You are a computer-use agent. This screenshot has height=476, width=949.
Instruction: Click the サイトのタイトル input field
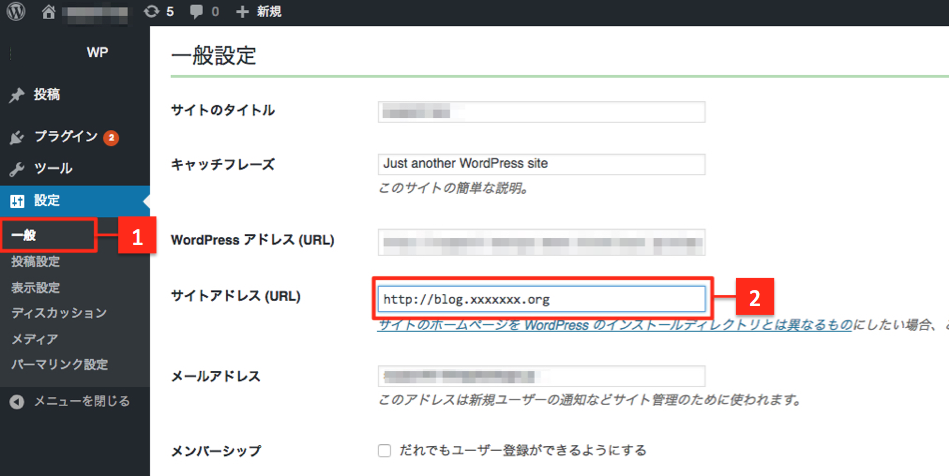click(542, 112)
